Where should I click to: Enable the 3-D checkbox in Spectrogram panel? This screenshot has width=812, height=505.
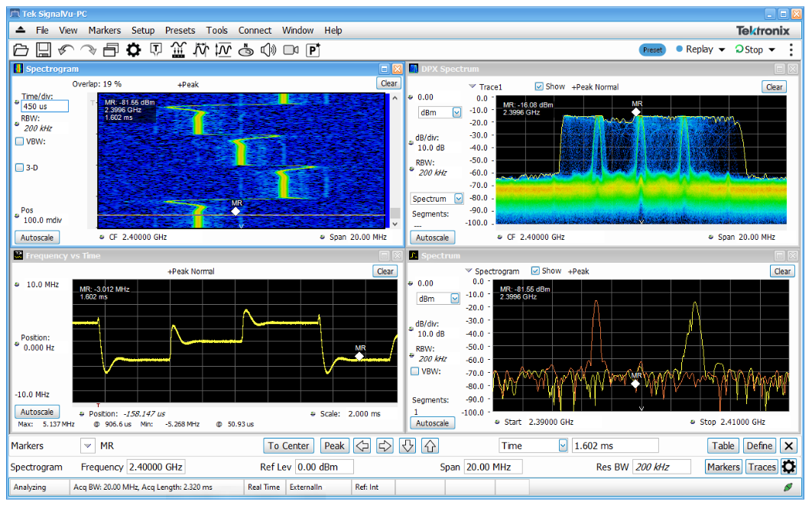pyautogui.click(x=20, y=168)
